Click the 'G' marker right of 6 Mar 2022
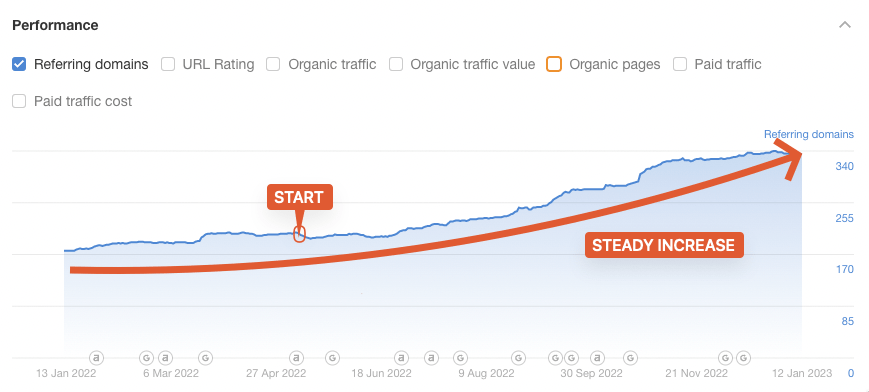 coord(205,358)
